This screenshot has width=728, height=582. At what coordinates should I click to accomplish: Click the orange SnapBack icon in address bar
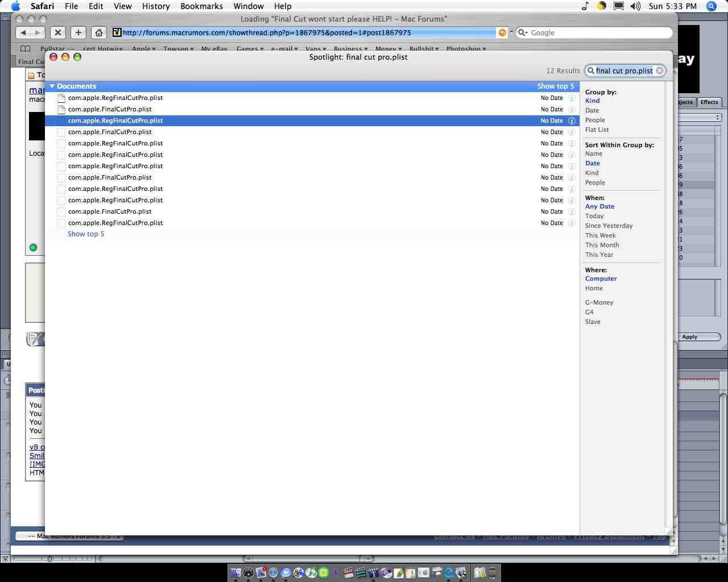tap(502, 32)
